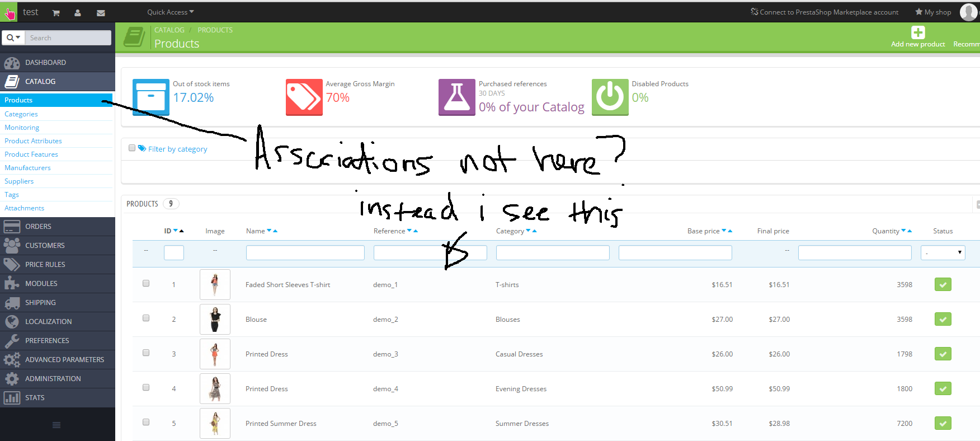
Task: Tick the checkbox for the Blouse row
Action: pos(146,318)
